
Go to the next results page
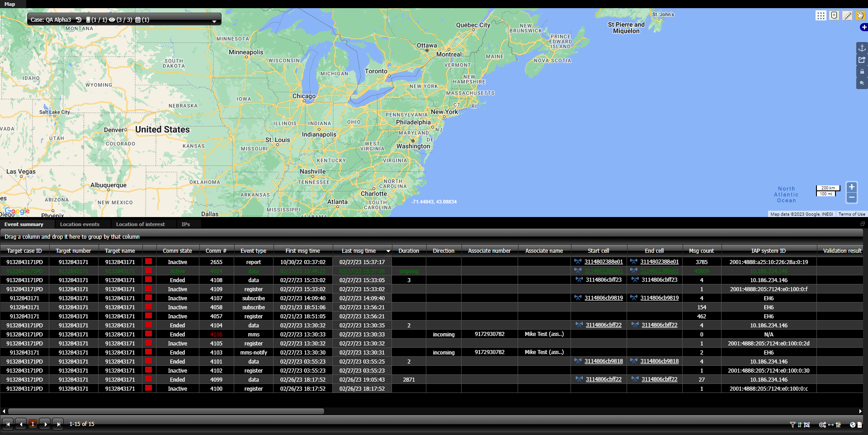[x=45, y=424]
